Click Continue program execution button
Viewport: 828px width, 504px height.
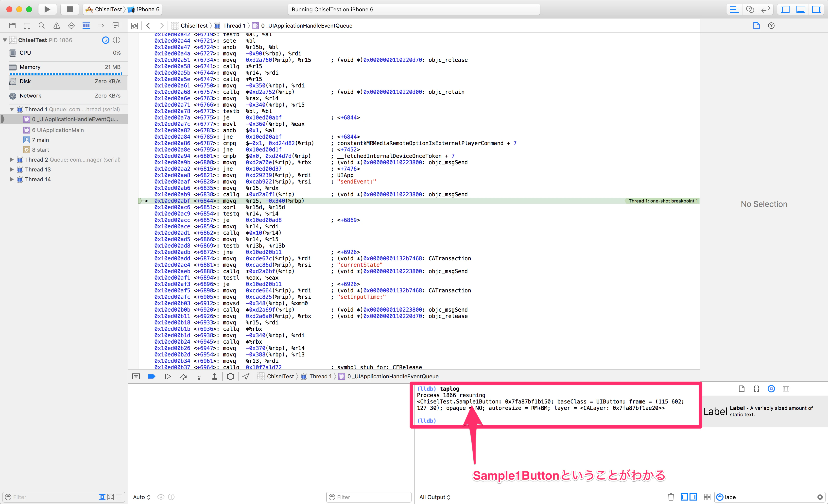coord(167,377)
